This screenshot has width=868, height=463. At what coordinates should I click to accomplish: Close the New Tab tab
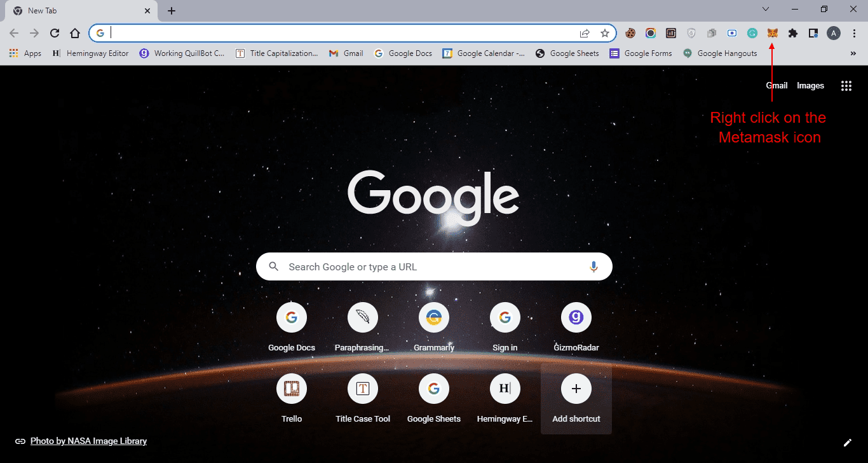tap(147, 11)
